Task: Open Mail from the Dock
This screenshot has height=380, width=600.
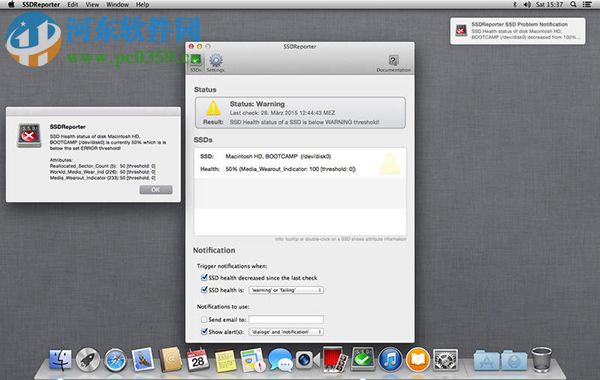Action: [142, 360]
